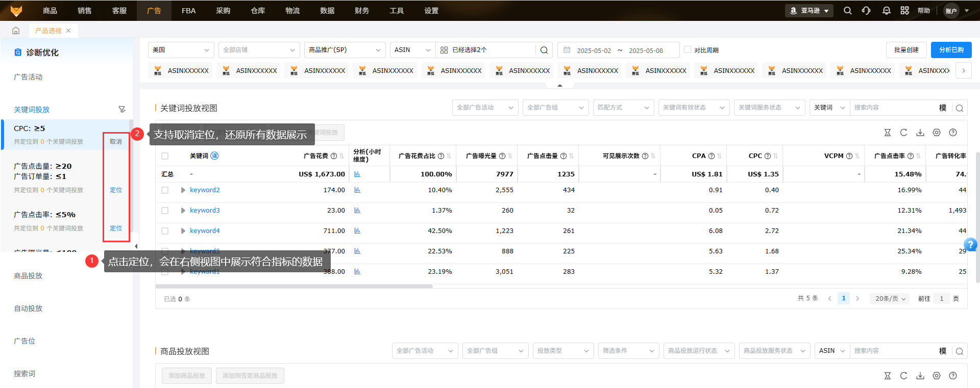Viewport: 980px width, 388px height.
Task: Open the FBA menu
Action: pos(188,11)
